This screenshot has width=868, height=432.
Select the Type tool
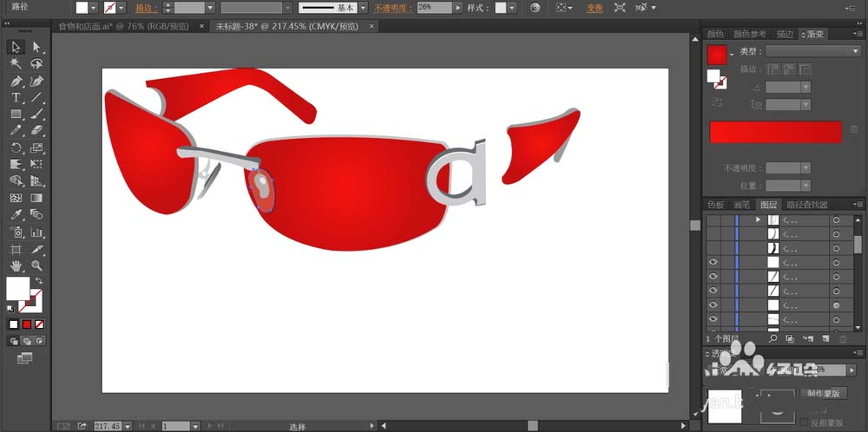click(16, 97)
